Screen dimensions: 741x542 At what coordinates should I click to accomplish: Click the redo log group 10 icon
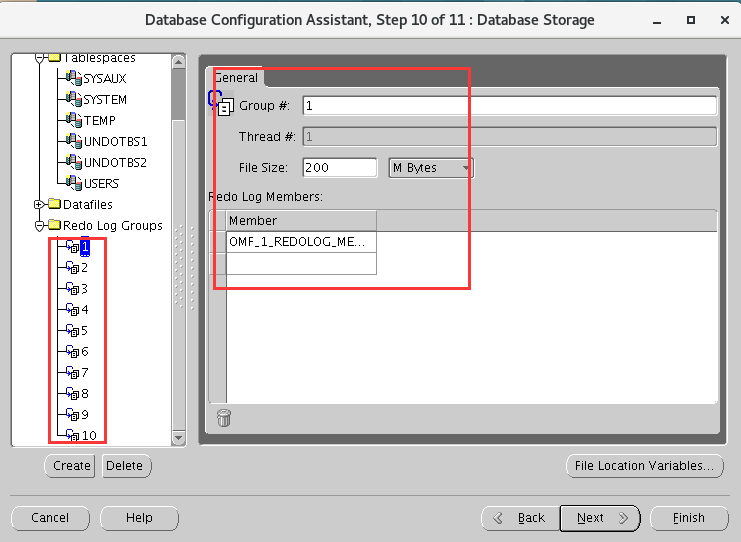pyautogui.click(x=73, y=435)
